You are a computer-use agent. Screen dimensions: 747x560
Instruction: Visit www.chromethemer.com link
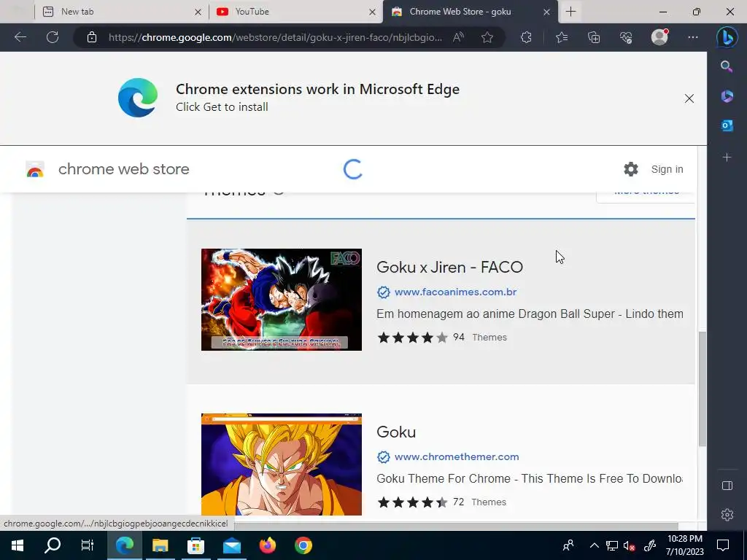pyautogui.click(x=457, y=456)
